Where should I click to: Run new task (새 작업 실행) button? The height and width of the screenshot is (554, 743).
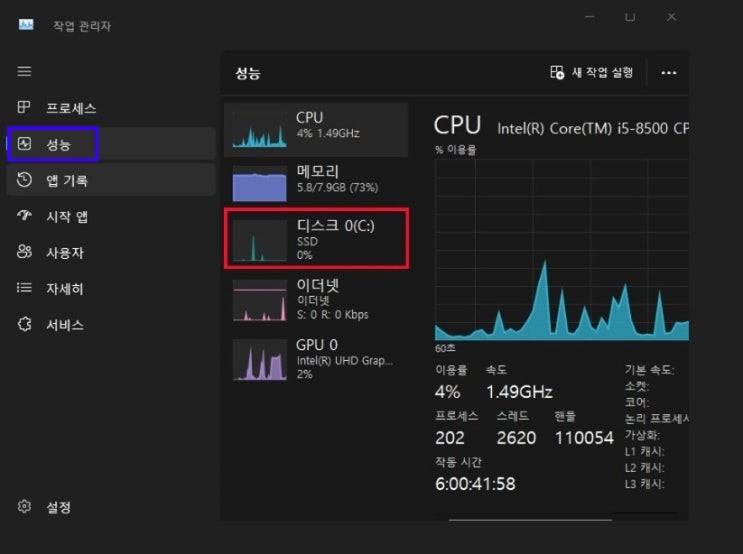pyautogui.click(x=592, y=73)
